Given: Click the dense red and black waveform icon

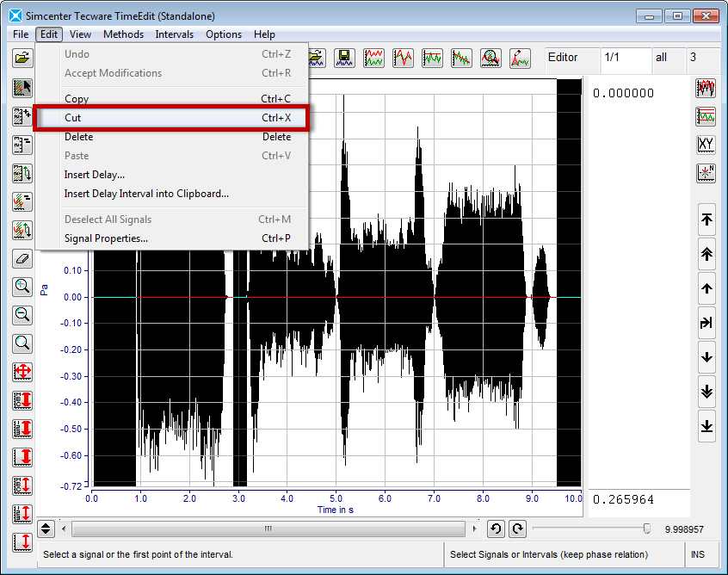Looking at the screenshot, I should coord(706,88).
